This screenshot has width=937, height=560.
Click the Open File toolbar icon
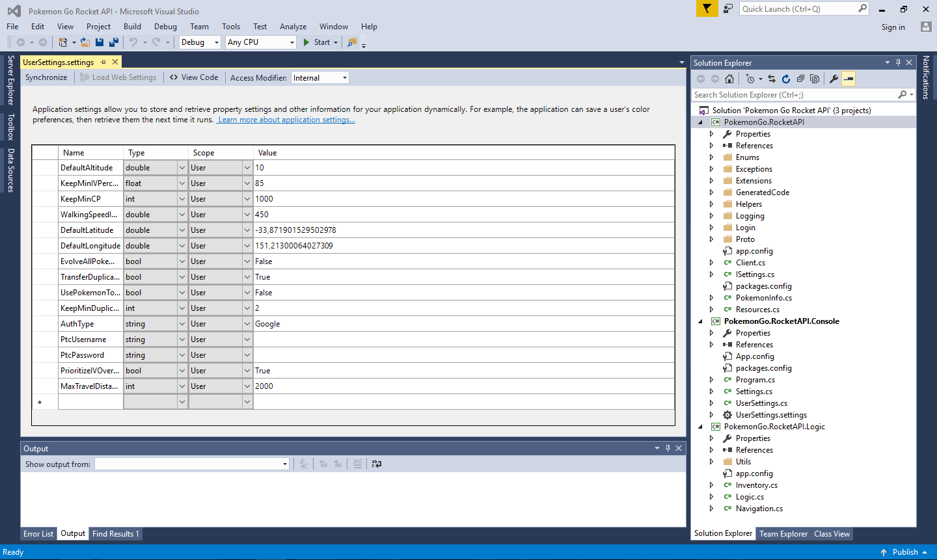pyautogui.click(x=85, y=42)
